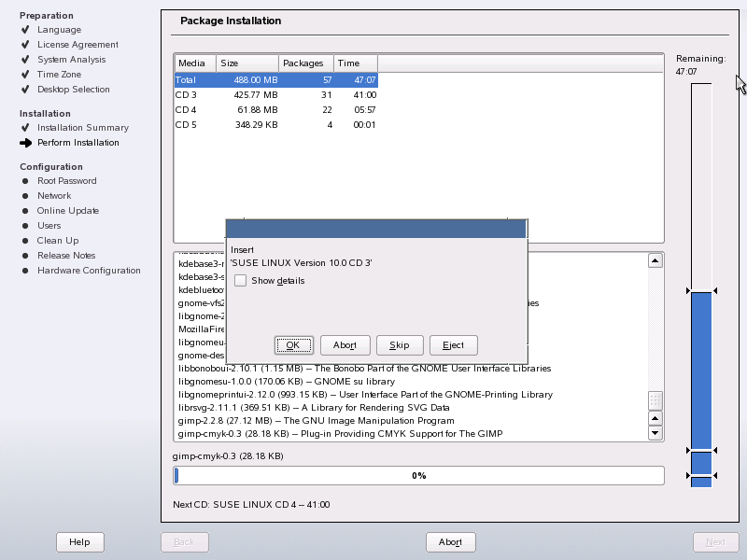The width and height of the screenshot is (747, 560).
Task: Click the Online Update step label
Action: (68, 211)
